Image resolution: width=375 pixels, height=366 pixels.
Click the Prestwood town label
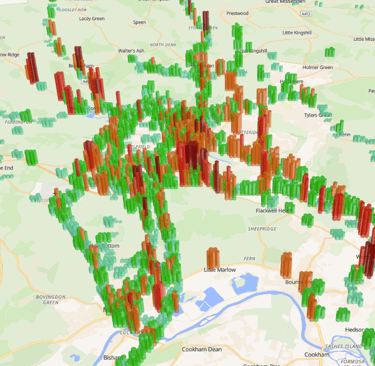[x=237, y=13]
